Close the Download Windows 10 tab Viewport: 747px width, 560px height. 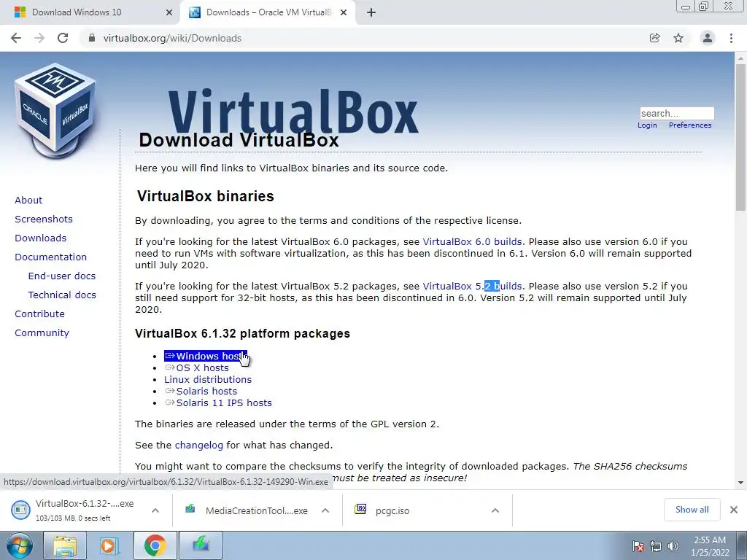(169, 13)
